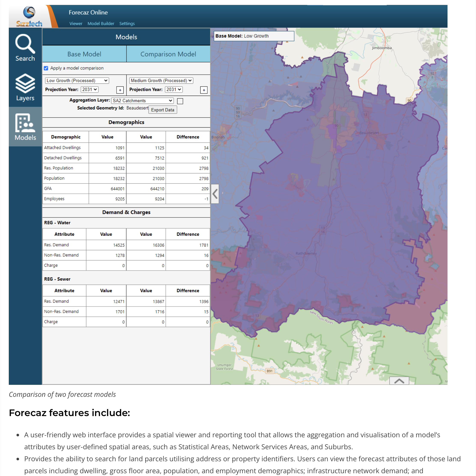This screenshot has width=476, height=476.
Task: Click Beaudesert label on the map
Action: tap(369, 133)
